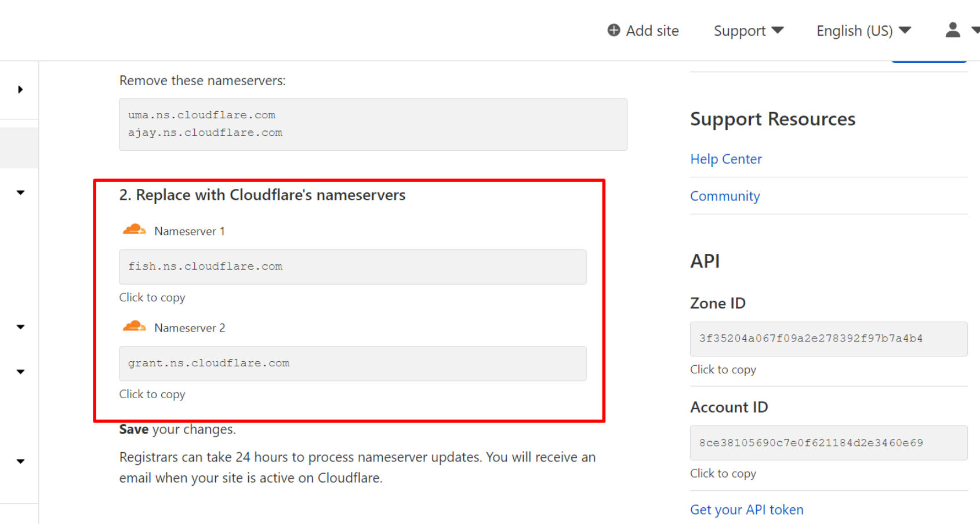Click the cloud icon beside Nameserver 1
Image resolution: width=980 pixels, height=524 pixels.
click(134, 230)
